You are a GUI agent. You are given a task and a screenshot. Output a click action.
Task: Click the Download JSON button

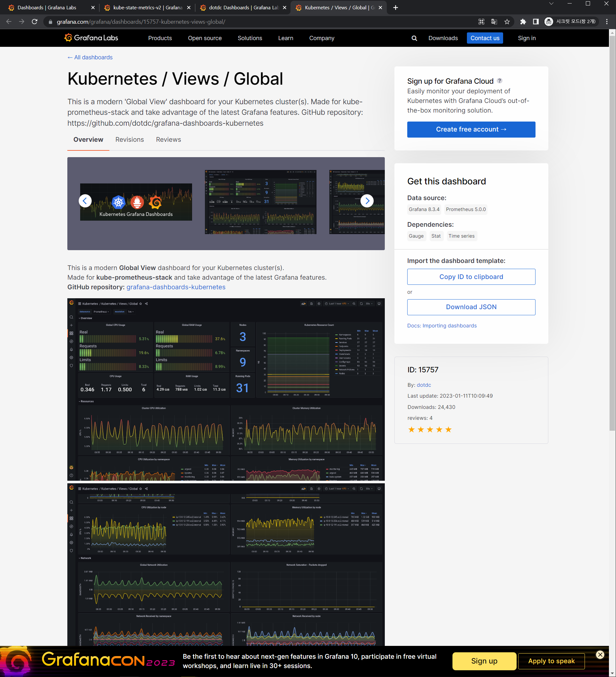coord(471,307)
